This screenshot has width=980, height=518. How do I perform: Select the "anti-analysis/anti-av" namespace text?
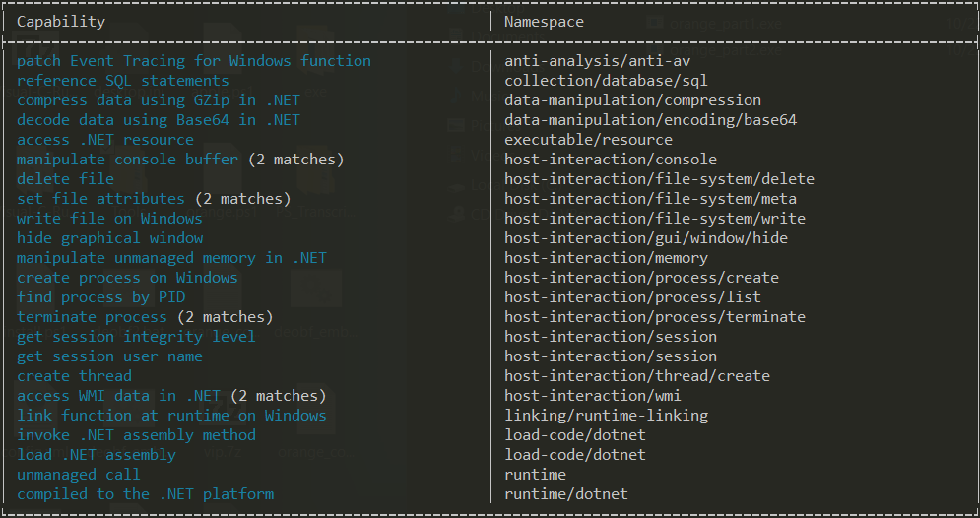point(597,61)
